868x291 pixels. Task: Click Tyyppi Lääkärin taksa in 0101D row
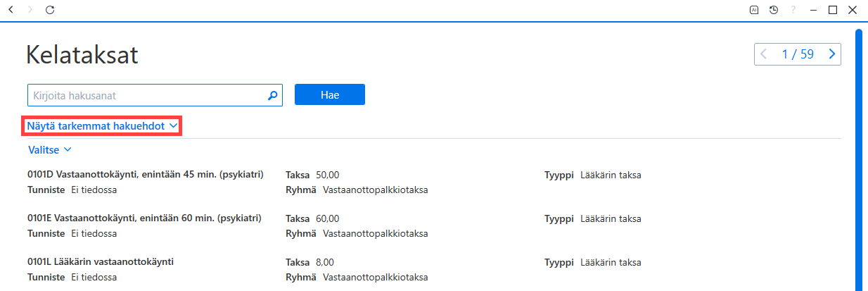593,175
